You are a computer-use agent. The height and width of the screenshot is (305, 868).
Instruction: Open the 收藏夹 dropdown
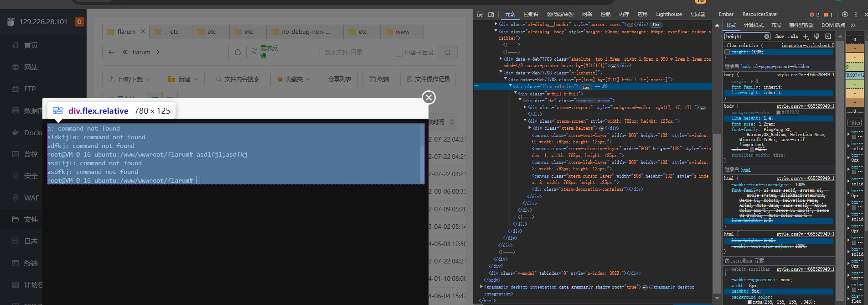[294, 79]
